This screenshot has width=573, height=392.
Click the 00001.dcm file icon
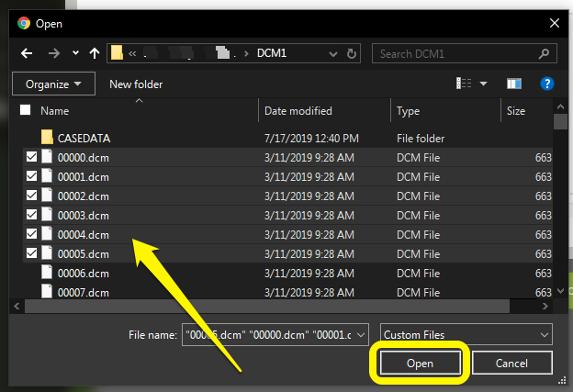[47, 175]
